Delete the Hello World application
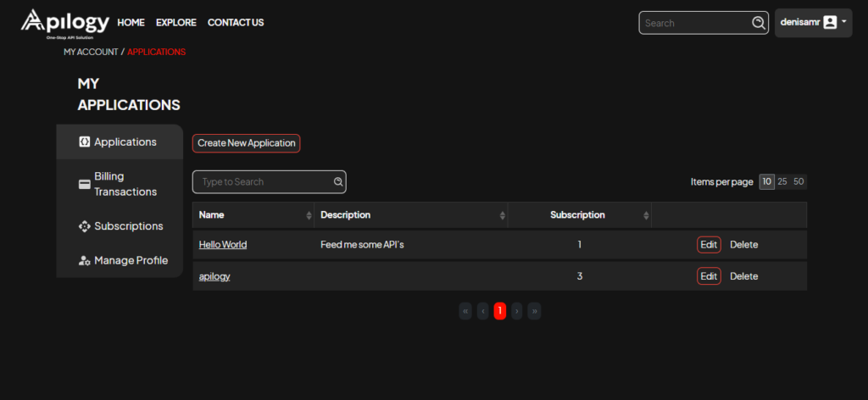868x400 pixels. (744, 245)
